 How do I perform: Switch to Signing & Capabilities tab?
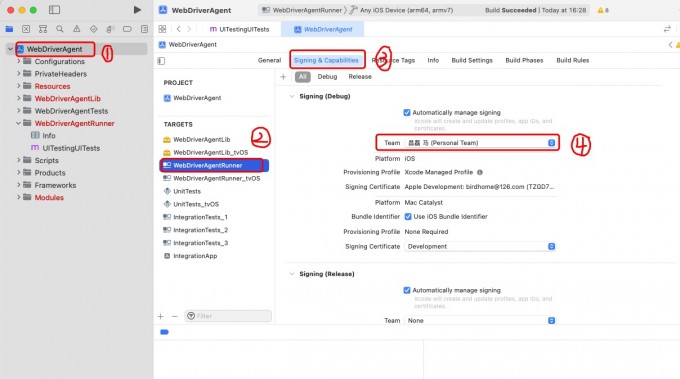click(x=326, y=60)
